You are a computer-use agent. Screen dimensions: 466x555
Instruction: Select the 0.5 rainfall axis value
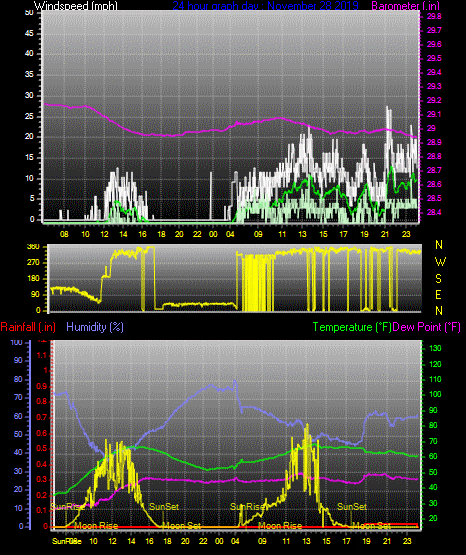pyautogui.click(x=42, y=448)
